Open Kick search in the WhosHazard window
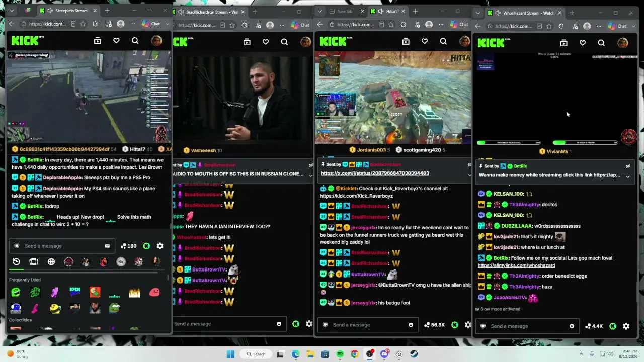Image resolution: width=644 pixels, height=362 pixels. pyautogui.click(x=601, y=43)
